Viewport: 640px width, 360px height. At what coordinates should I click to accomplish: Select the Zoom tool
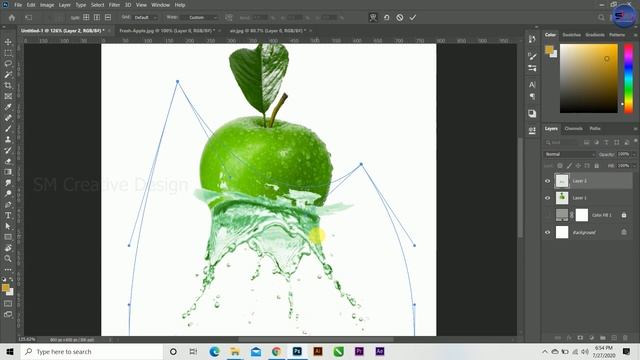click(8, 258)
